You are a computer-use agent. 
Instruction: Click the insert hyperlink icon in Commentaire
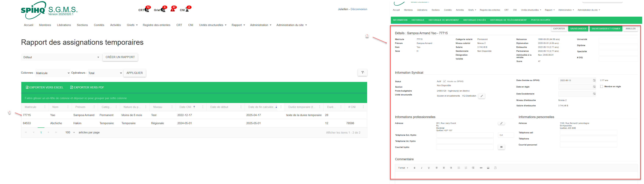(481, 168)
